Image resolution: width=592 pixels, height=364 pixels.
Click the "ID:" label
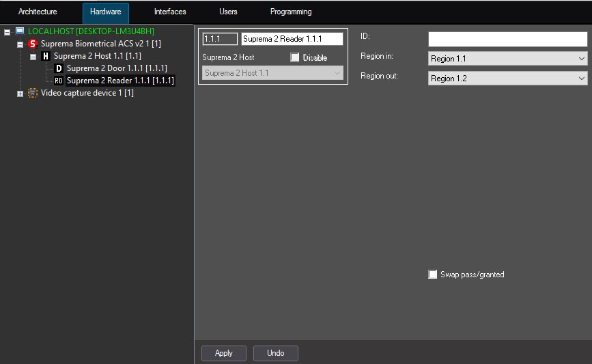coord(365,36)
